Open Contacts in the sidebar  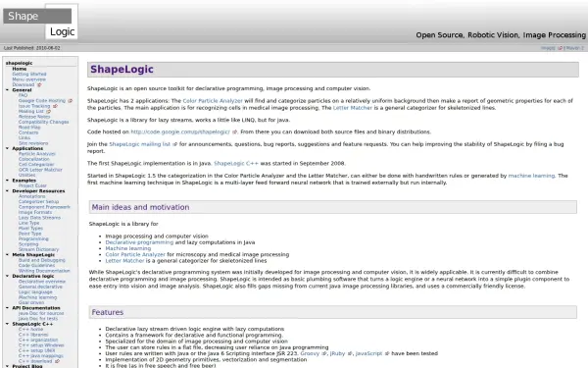coord(28,132)
